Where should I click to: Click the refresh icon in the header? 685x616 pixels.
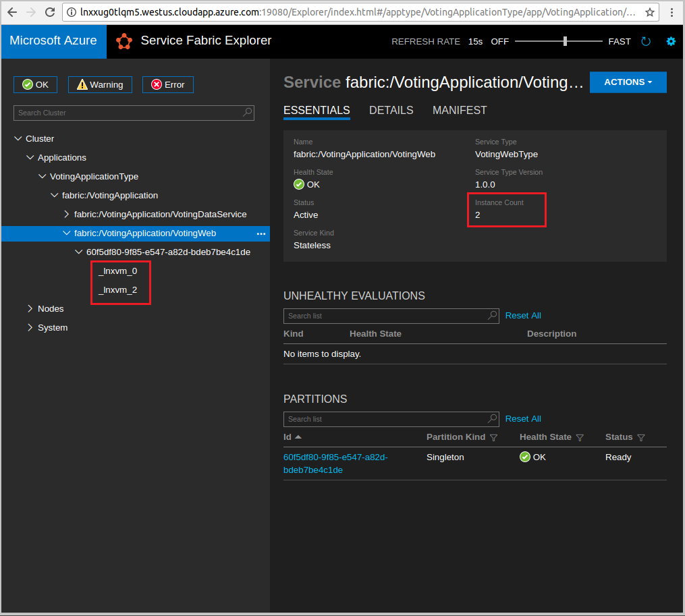646,41
